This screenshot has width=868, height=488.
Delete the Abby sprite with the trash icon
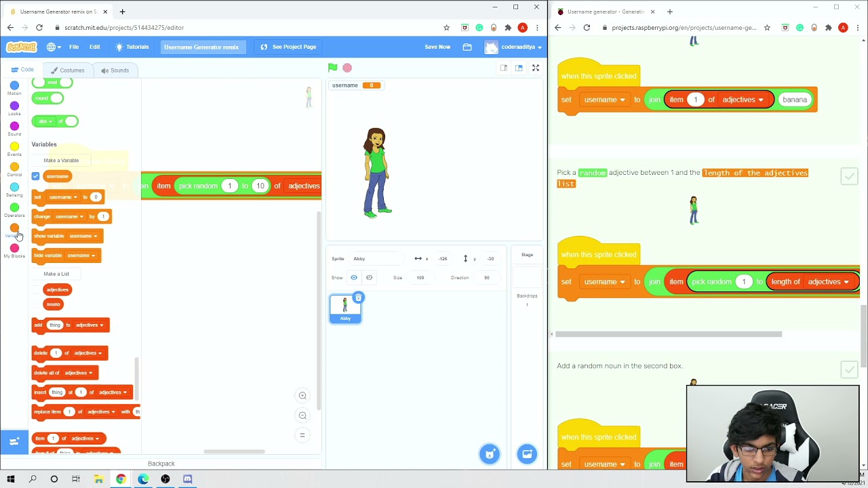(x=359, y=298)
